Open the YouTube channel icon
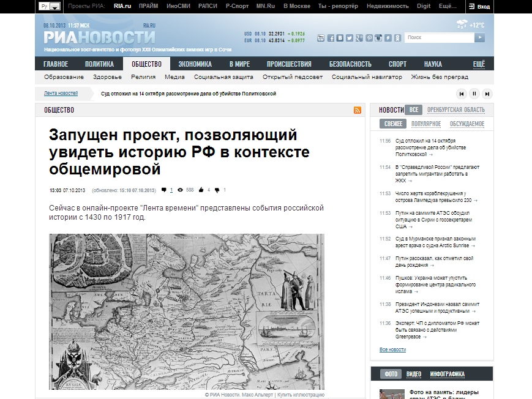This screenshot has height=399, width=532. click(321, 38)
